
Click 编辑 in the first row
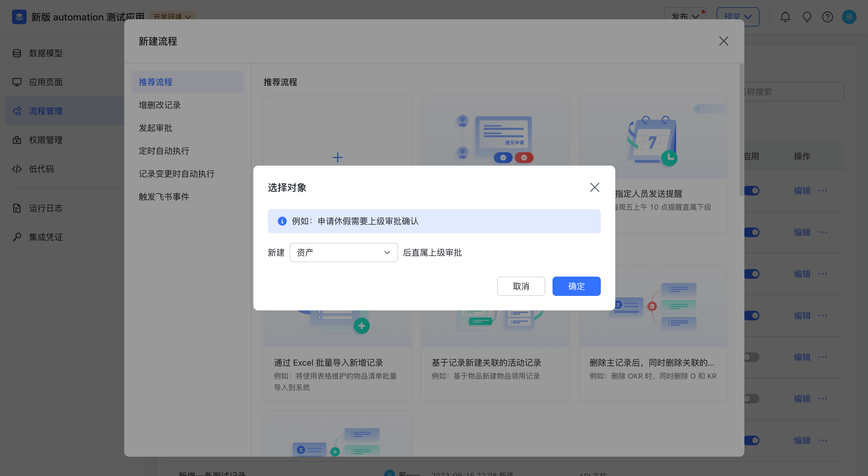tap(802, 190)
